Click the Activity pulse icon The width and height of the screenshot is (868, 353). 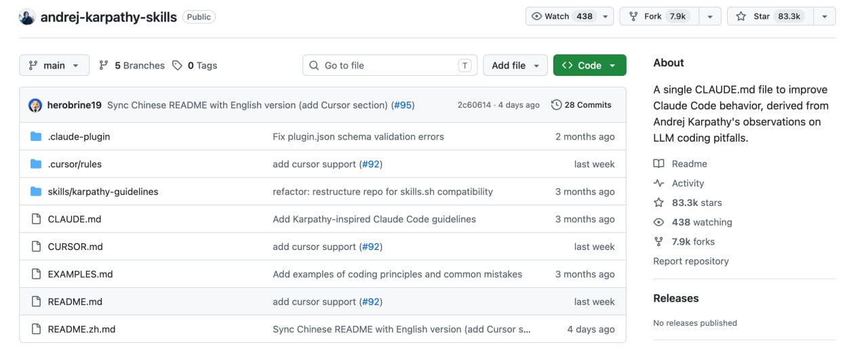658,183
